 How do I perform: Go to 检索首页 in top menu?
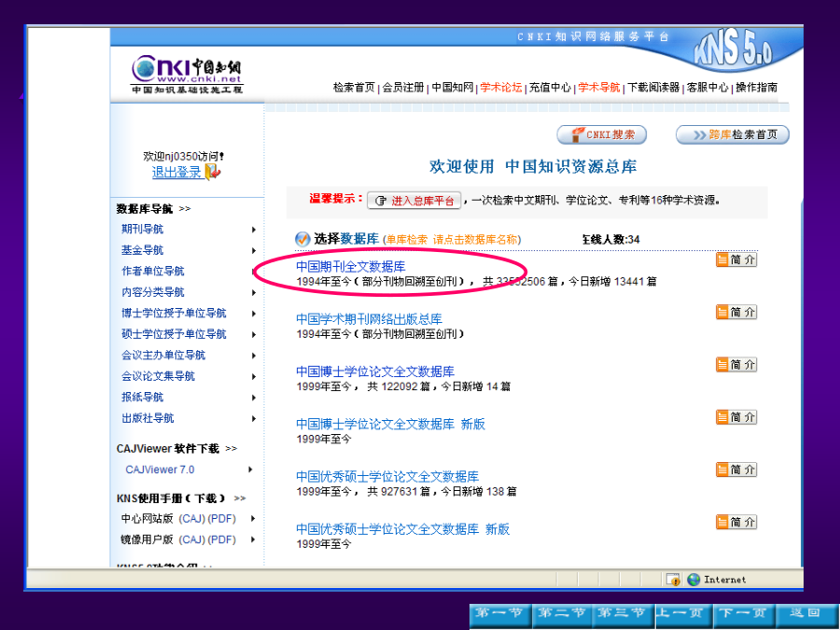354,88
